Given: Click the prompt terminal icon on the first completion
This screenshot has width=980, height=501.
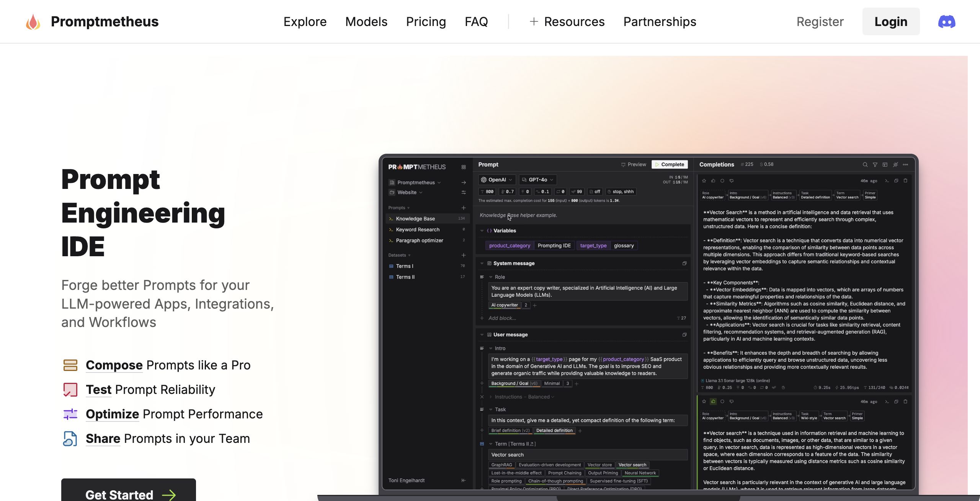Looking at the screenshot, I should [887, 181].
